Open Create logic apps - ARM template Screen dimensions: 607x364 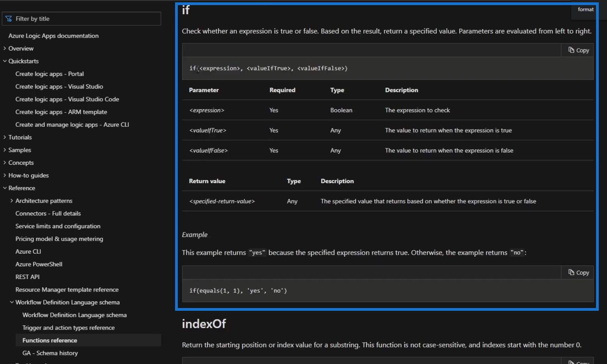[61, 112]
